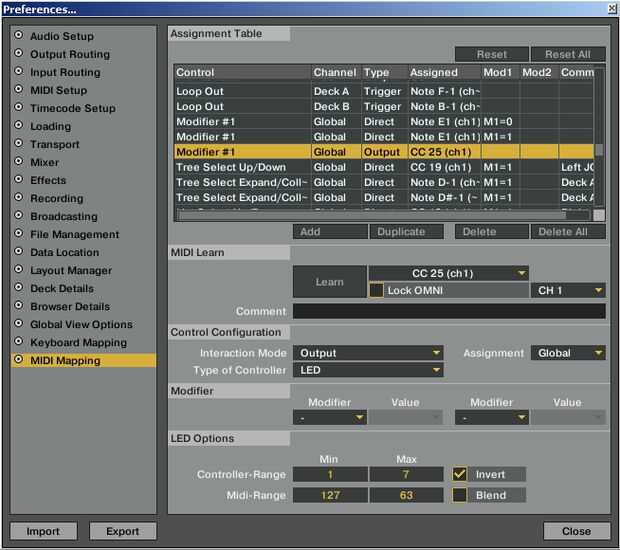Click bullet icon next to Loading
Viewport: 620px width, 550px height.
(18, 125)
